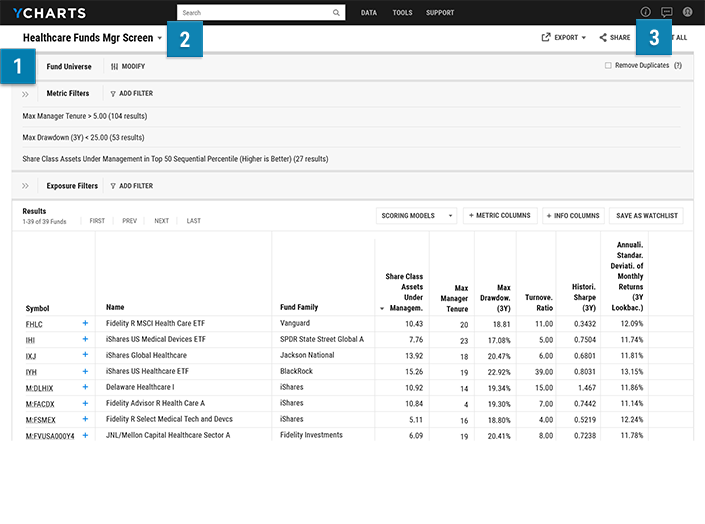This screenshot has width=705, height=524.
Task: Open the chat message icon in header
Action: point(666,12)
